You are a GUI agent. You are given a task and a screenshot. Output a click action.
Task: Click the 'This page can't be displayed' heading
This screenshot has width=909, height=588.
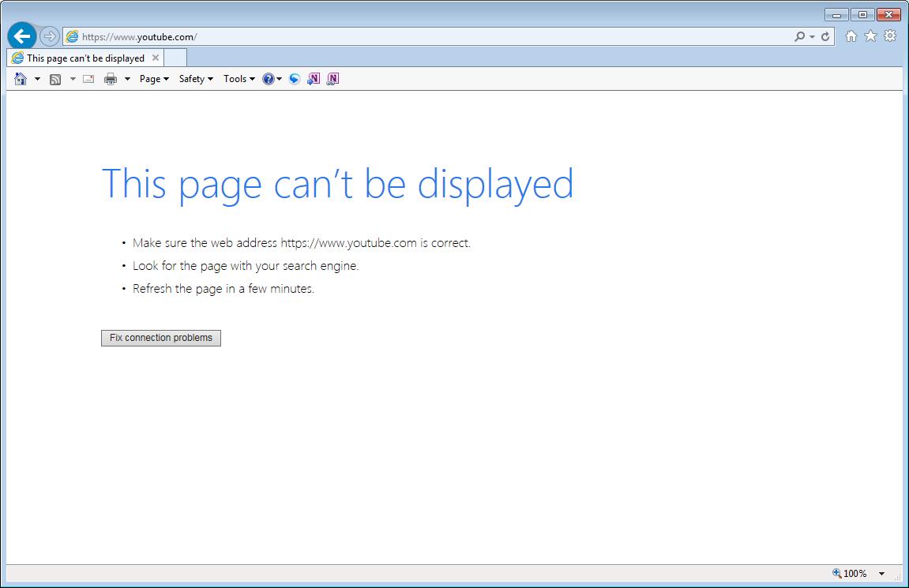click(337, 184)
